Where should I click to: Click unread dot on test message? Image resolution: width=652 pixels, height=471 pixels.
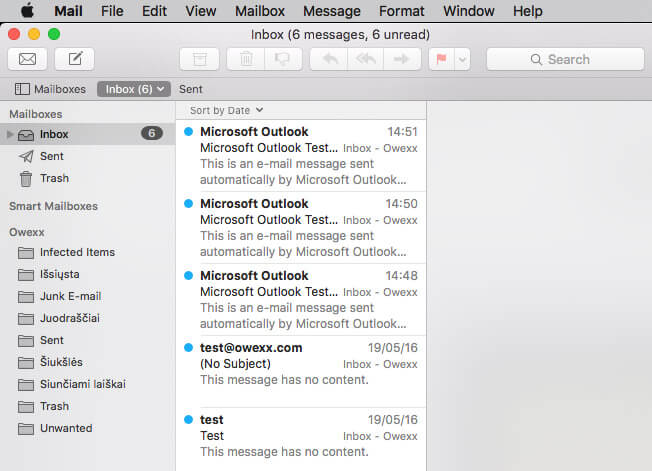pos(188,419)
